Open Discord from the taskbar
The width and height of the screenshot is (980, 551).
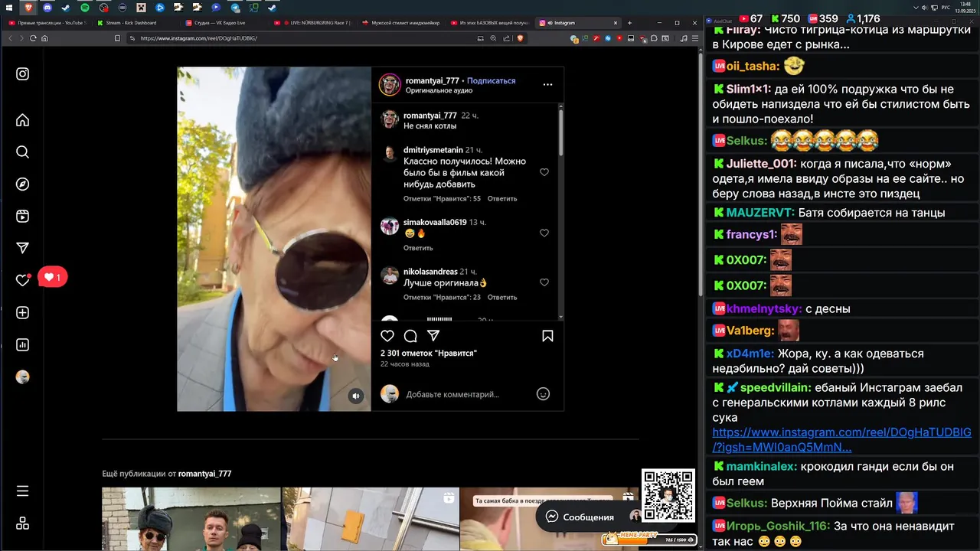pyautogui.click(x=47, y=8)
